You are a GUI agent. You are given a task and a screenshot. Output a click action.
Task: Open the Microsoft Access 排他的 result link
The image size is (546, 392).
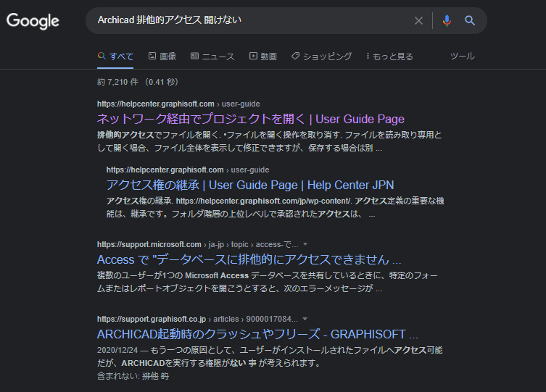[249, 260]
